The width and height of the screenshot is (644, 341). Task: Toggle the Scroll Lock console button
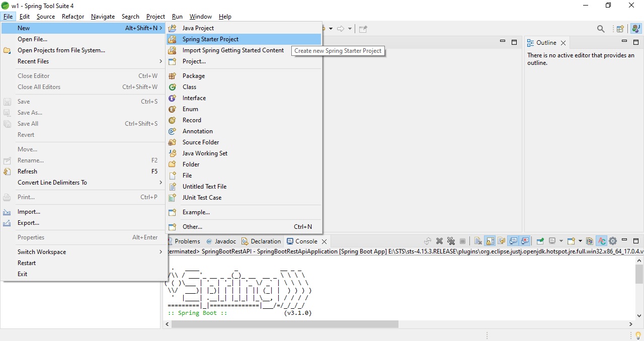coord(490,241)
